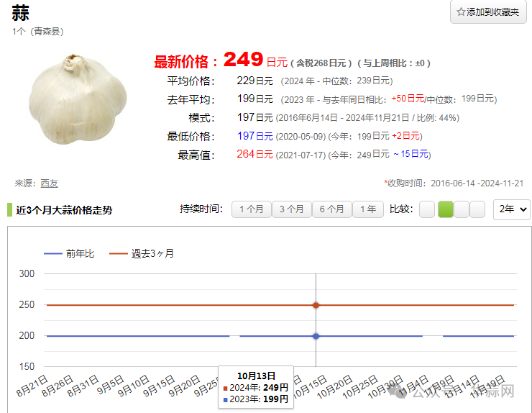Viewport: 532px width, 413px height.
Task: Click the 前年比 legend entry
Action: coord(69,254)
